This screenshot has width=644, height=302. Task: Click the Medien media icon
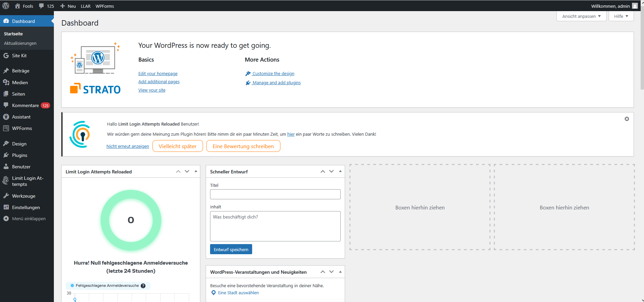6,82
